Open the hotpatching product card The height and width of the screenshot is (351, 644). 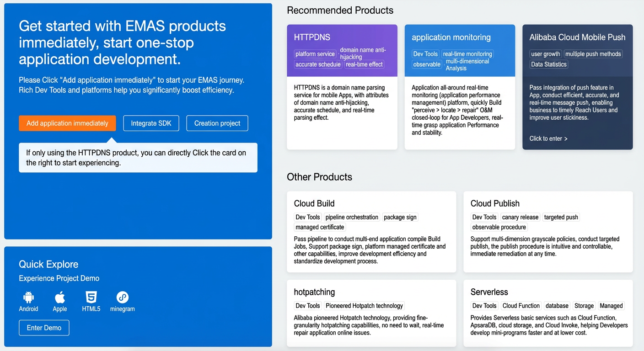pyautogui.click(x=371, y=313)
